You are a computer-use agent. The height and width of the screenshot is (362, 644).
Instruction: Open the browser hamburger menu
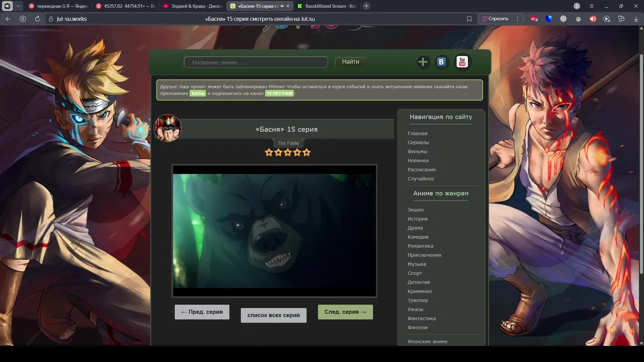(x=592, y=6)
